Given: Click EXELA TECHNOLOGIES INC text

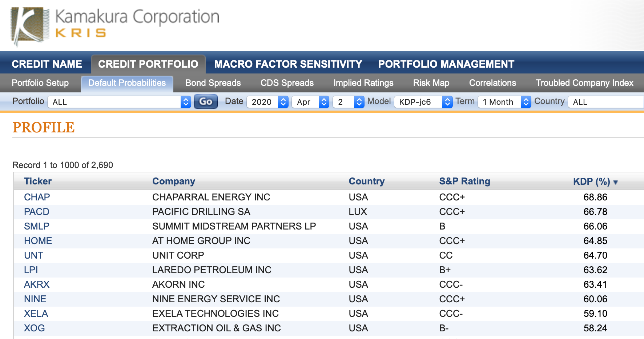Looking at the screenshot, I should (216, 314).
